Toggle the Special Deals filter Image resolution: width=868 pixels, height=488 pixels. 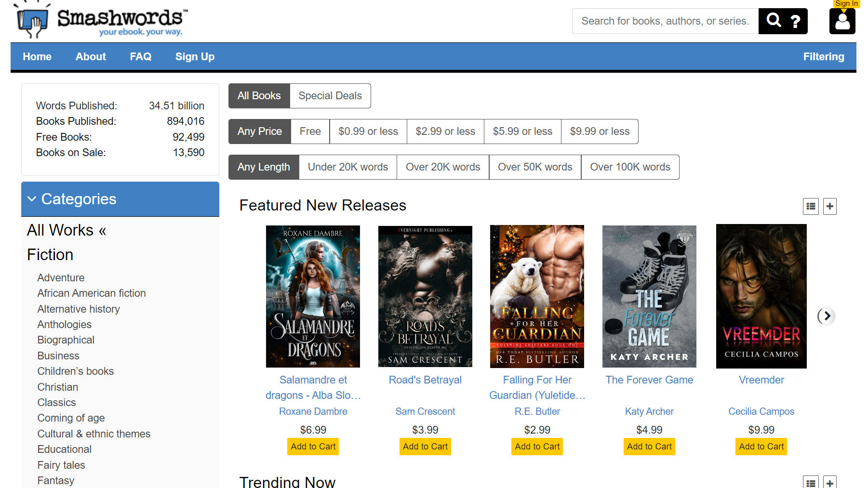coord(330,96)
